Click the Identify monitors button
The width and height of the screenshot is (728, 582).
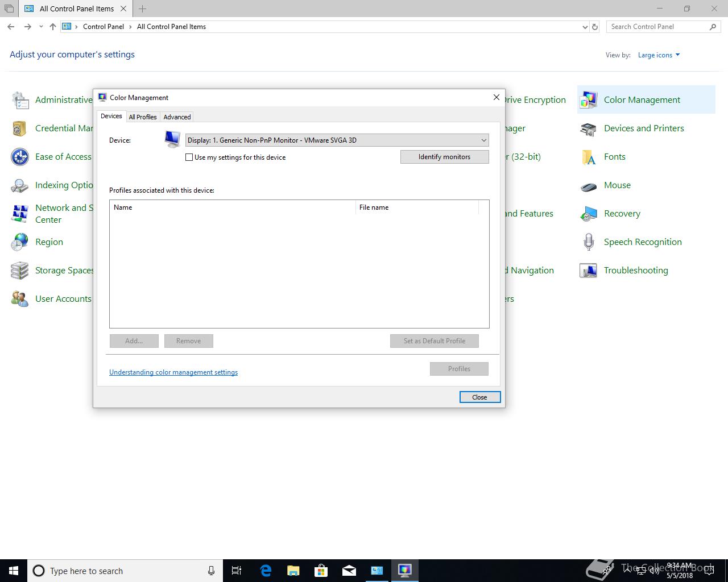coord(445,157)
